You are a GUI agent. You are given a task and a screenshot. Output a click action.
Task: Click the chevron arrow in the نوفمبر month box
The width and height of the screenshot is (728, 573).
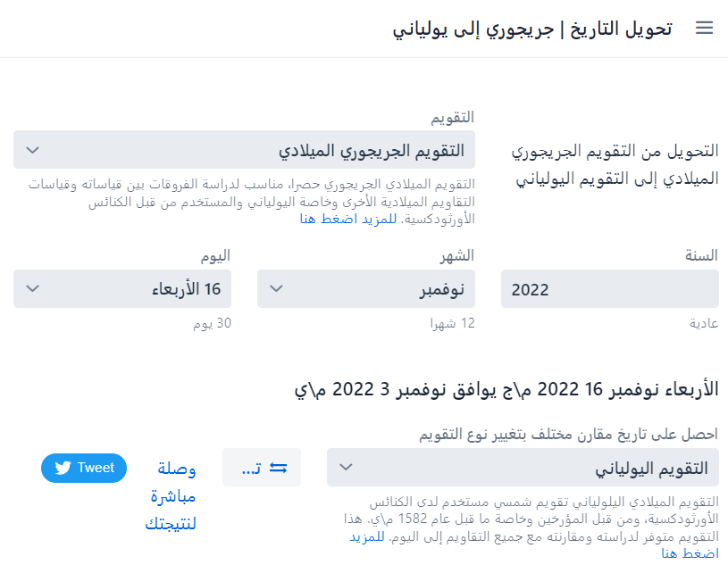point(276,288)
